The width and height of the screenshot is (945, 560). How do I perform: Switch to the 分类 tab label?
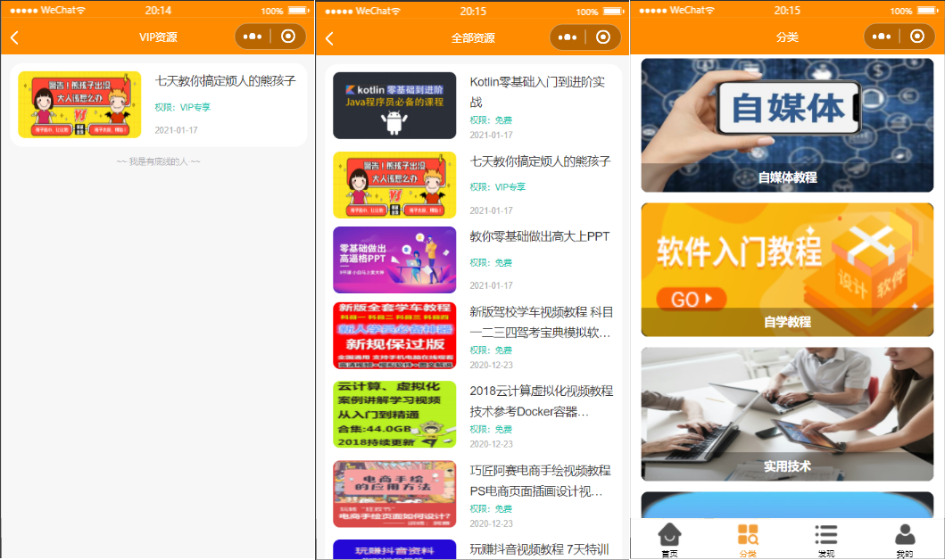[x=748, y=554]
